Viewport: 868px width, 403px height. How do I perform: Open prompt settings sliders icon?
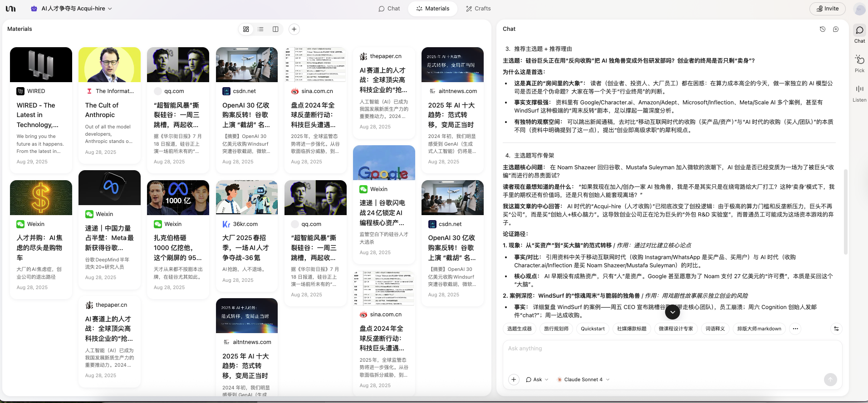click(x=836, y=329)
